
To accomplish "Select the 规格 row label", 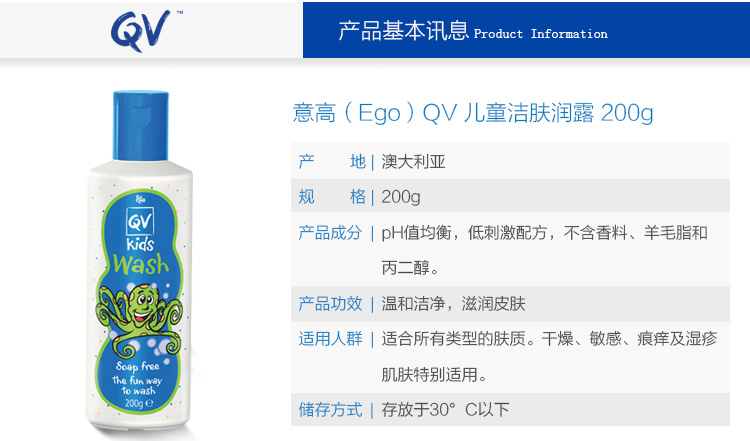I will pyautogui.click(x=332, y=197).
